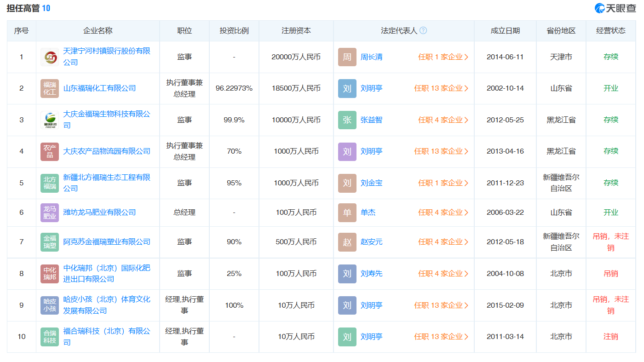Expand 任职 13 家企业 in 大庆农产品物流园 row
Viewport: 644px width, 362px height.
click(442, 151)
